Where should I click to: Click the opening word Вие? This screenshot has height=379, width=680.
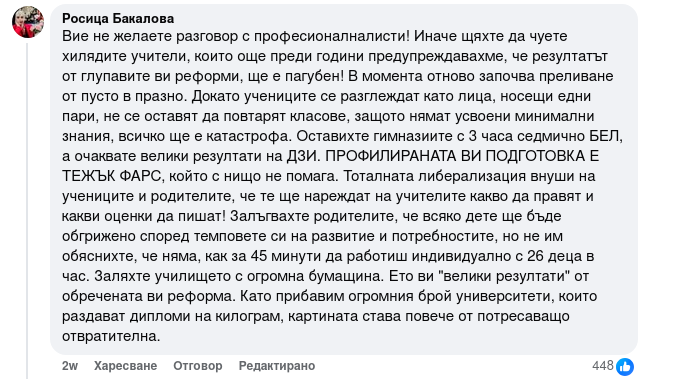[x=75, y=36]
